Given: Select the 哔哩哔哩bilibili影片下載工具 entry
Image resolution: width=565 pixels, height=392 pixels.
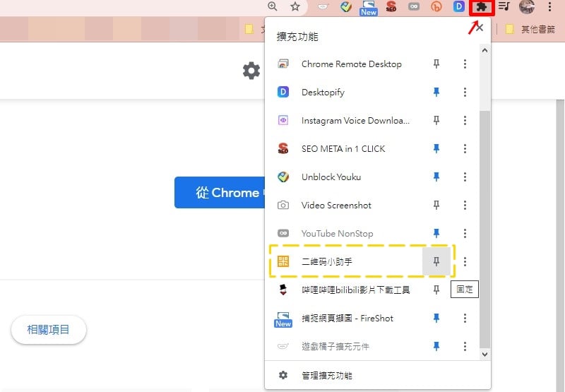Looking at the screenshot, I should [x=343, y=290].
